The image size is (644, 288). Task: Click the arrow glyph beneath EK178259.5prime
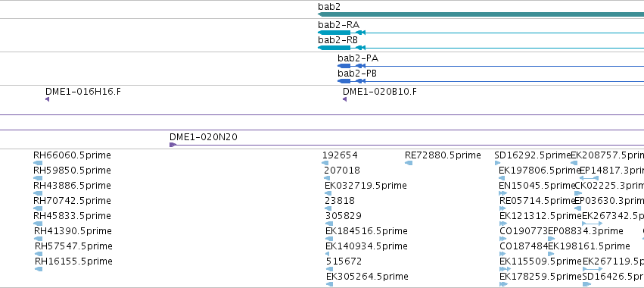click(x=503, y=284)
